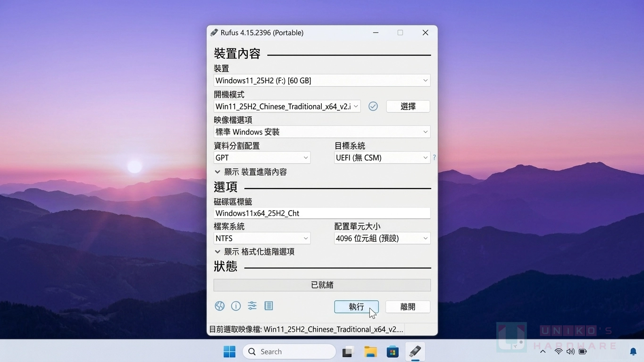The width and height of the screenshot is (644, 362).
Task: Open Task View in the taskbar
Action: pos(348,352)
